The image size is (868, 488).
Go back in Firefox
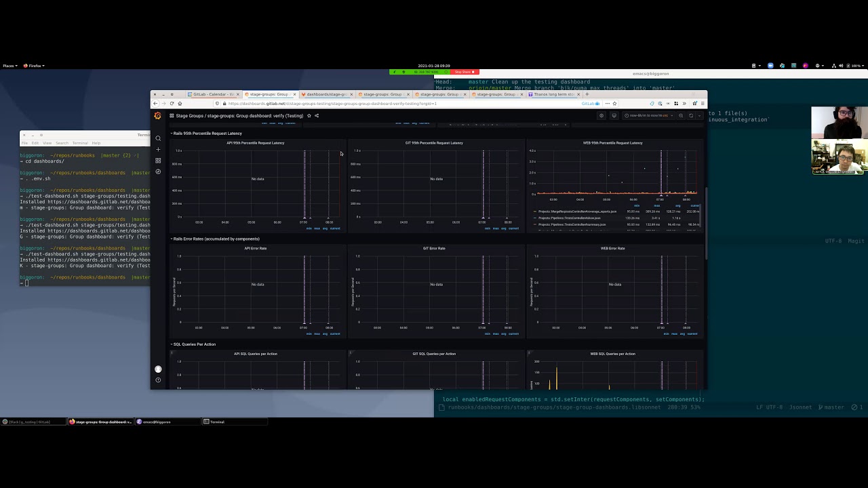pyautogui.click(x=155, y=104)
